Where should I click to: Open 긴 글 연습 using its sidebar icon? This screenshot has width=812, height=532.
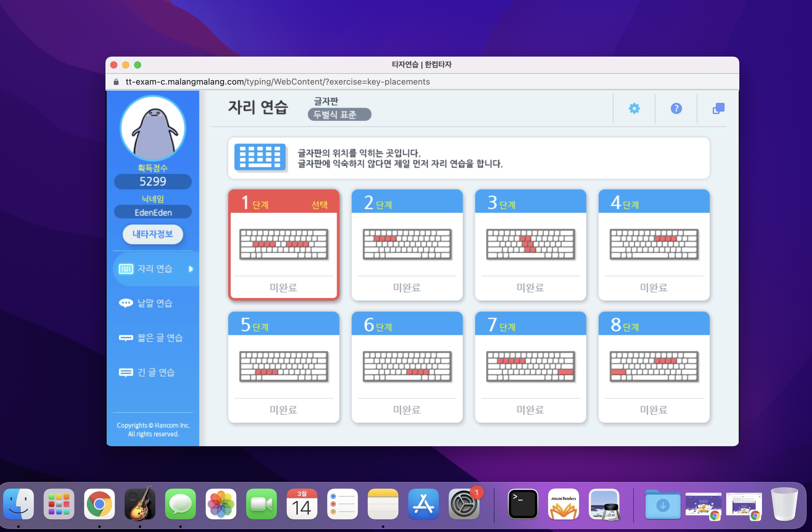pos(126,372)
